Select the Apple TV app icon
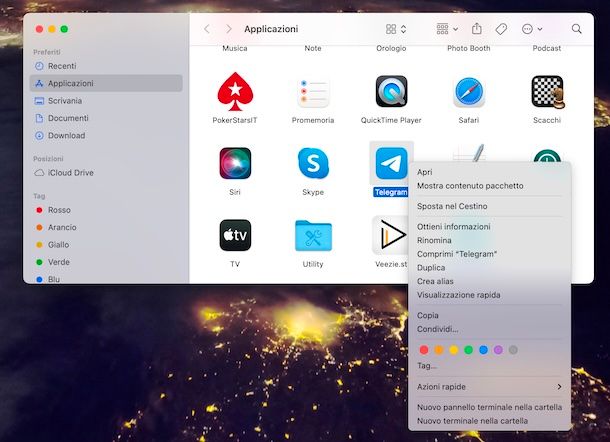The width and height of the screenshot is (610, 442). coord(235,235)
